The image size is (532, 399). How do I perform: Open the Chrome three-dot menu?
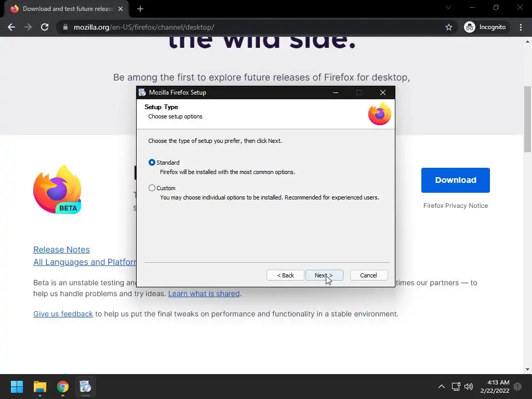[521, 27]
